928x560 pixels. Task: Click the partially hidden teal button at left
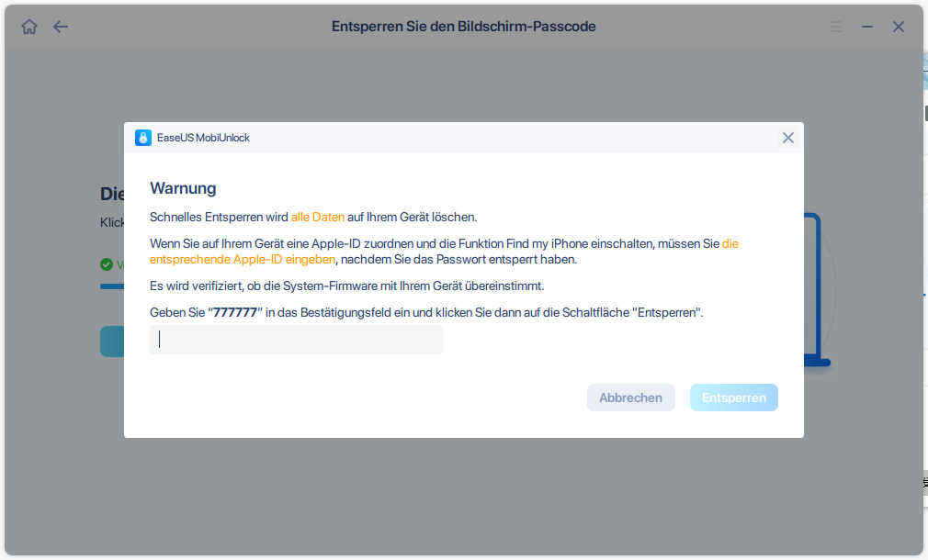click(x=112, y=342)
